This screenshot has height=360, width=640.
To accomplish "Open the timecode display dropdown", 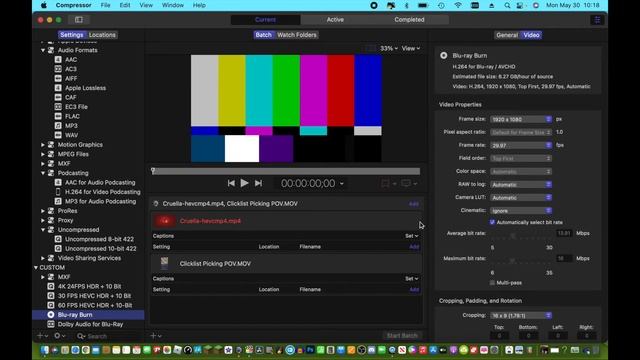I will click(342, 184).
